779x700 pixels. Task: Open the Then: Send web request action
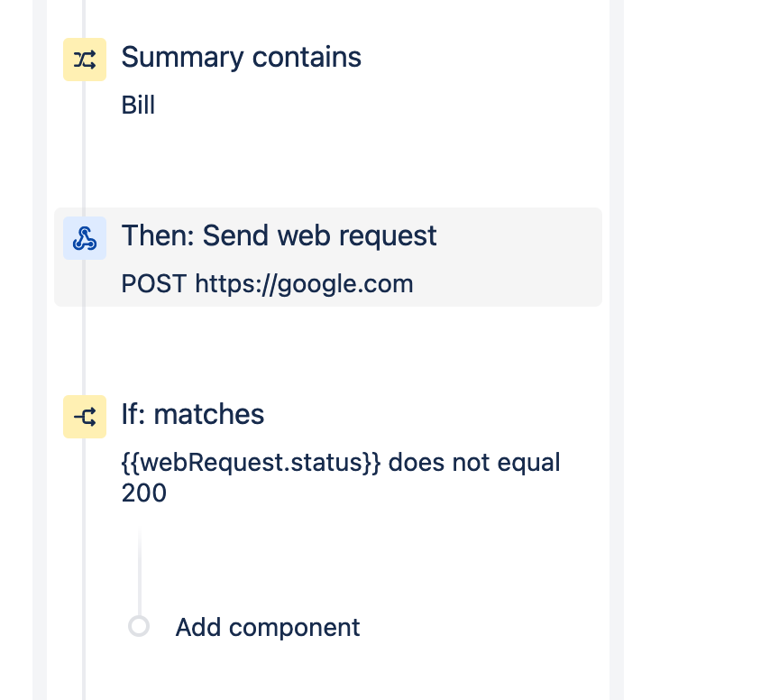[328, 257]
